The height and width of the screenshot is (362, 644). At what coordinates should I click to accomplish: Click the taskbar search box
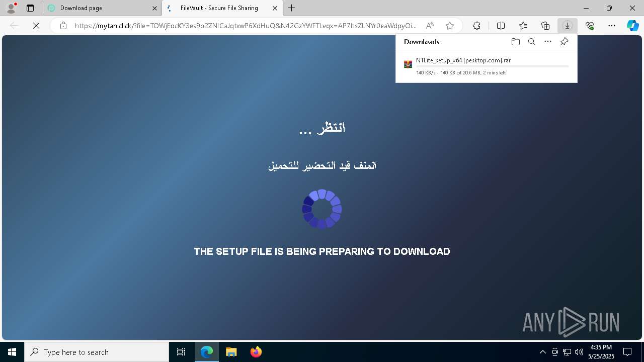(x=97, y=352)
